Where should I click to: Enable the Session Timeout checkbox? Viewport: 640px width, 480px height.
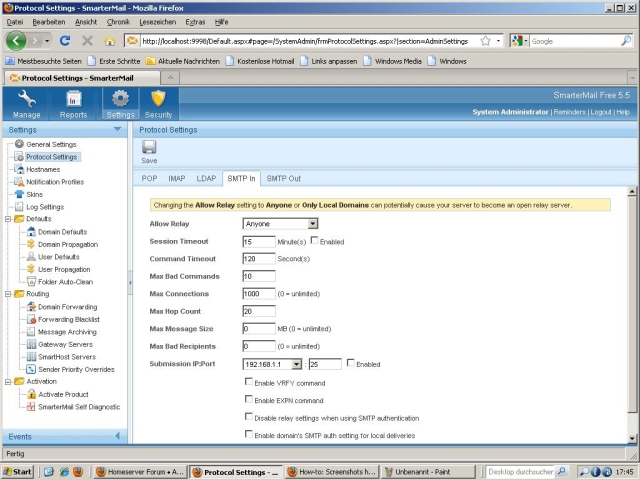(x=314, y=240)
